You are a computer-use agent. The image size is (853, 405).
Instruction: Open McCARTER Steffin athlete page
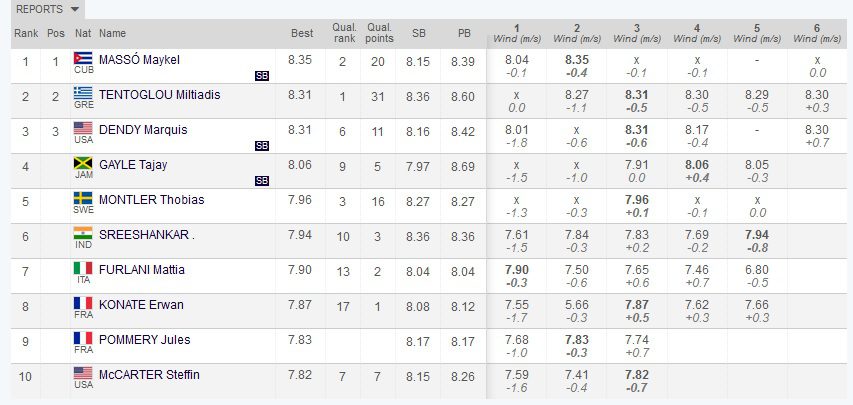click(x=149, y=375)
